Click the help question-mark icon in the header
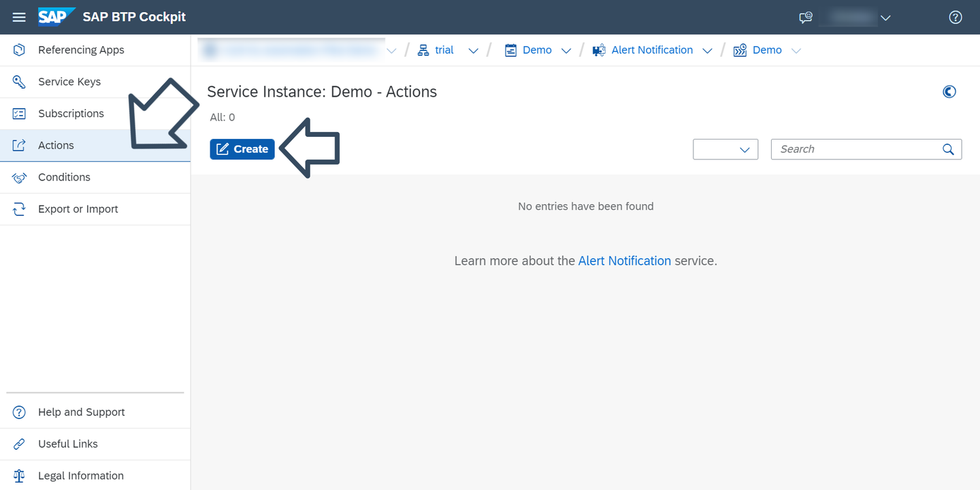Image resolution: width=980 pixels, height=490 pixels. [x=955, y=18]
